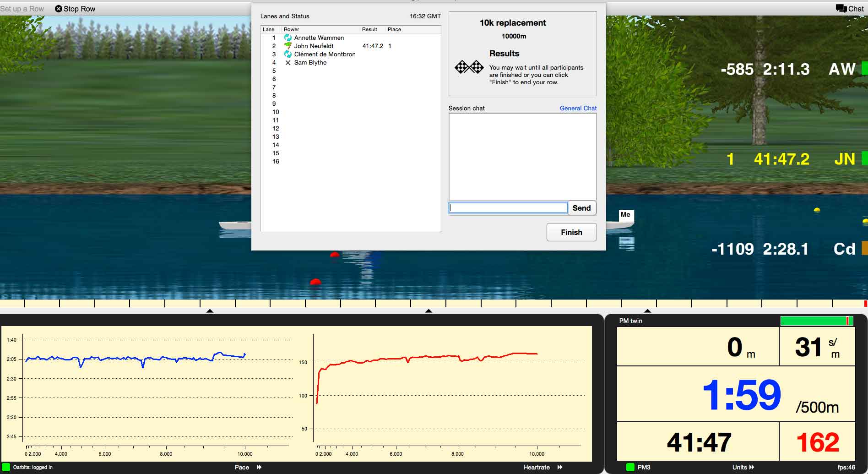This screenshot has height=474, width=868.
Task: Select the Annette Wammen rower row
Action: tap(351, 38)
